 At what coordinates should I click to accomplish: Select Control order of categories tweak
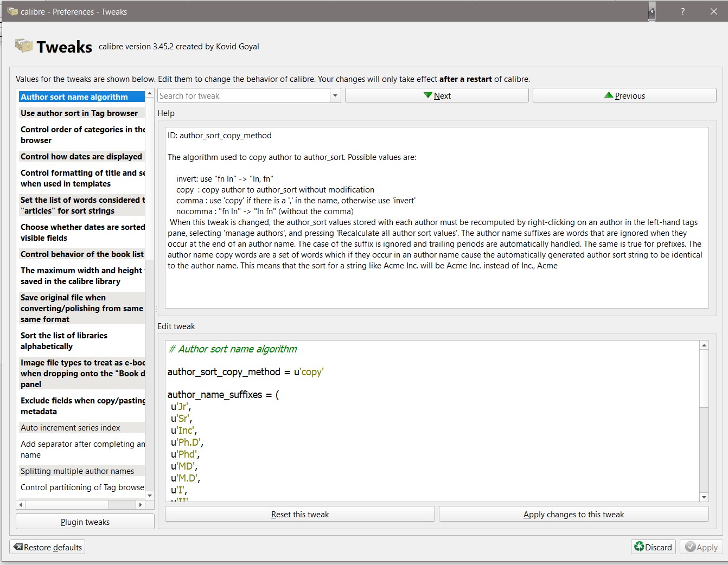[81, 134]
